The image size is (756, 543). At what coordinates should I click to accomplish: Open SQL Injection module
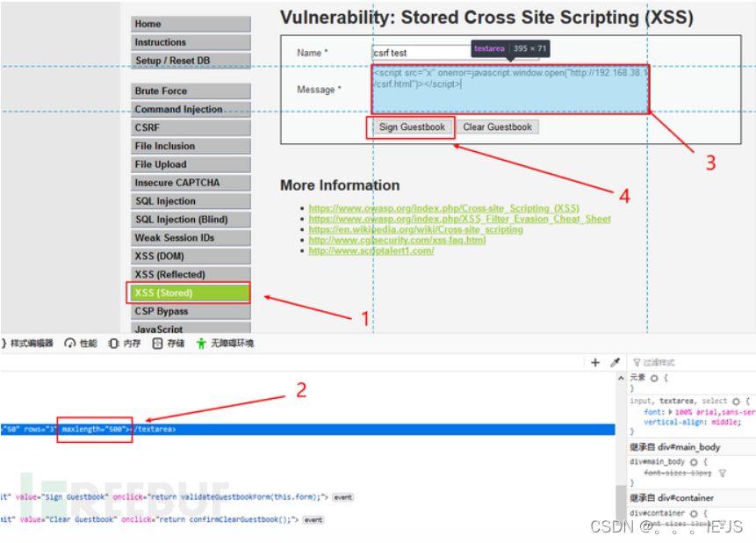tap(191, 201)
